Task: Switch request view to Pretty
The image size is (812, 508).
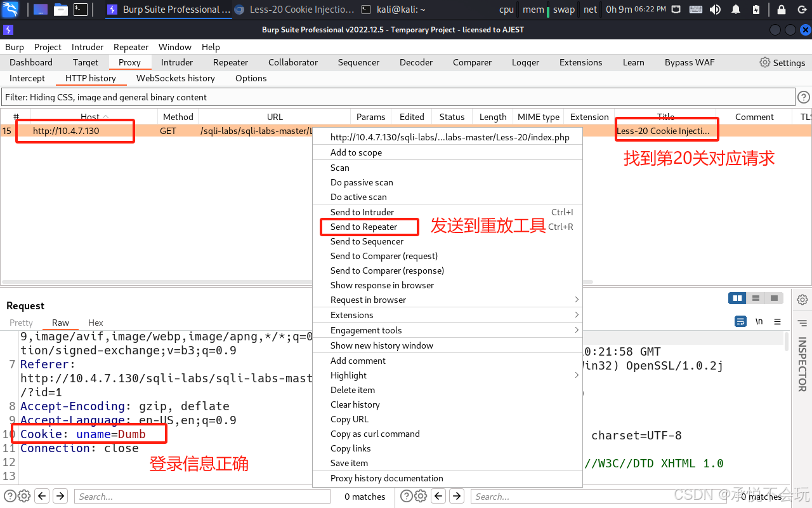Action: coord(21,323)
